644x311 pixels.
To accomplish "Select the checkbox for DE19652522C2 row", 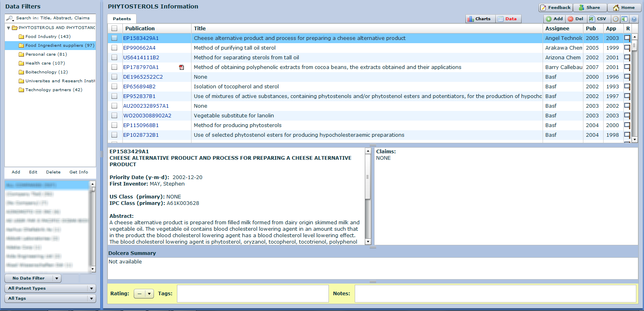I will point(114,77).
